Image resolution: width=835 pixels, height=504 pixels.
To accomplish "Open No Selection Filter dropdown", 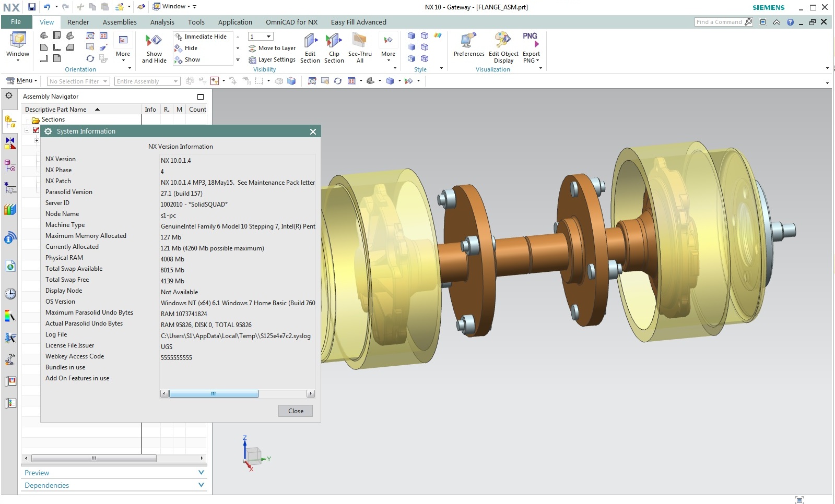I will [x=78, y=81].
